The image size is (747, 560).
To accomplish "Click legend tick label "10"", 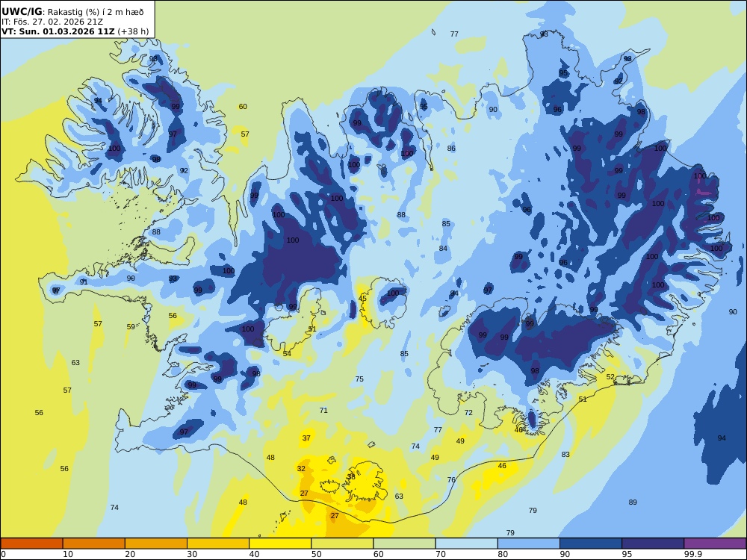I will point(68,554).
